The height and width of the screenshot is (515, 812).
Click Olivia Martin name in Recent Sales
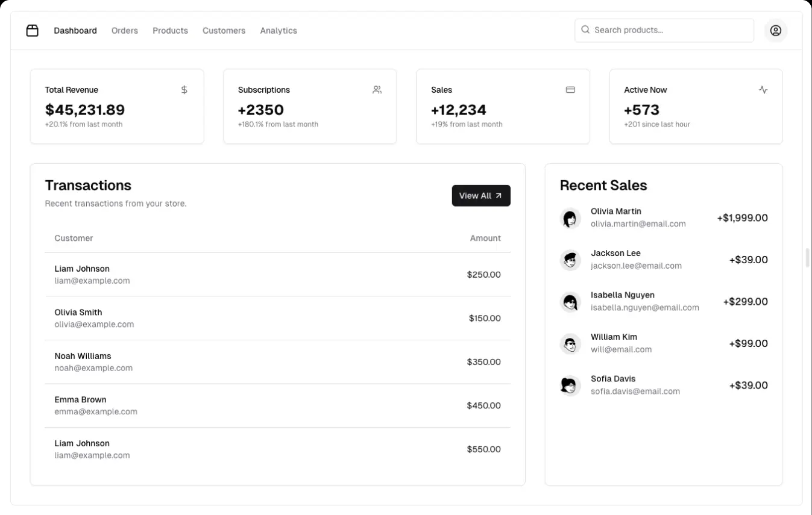616,211
